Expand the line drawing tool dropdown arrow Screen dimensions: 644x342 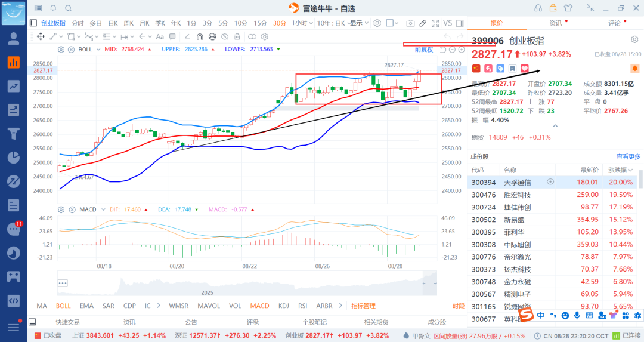coord(61,36)
